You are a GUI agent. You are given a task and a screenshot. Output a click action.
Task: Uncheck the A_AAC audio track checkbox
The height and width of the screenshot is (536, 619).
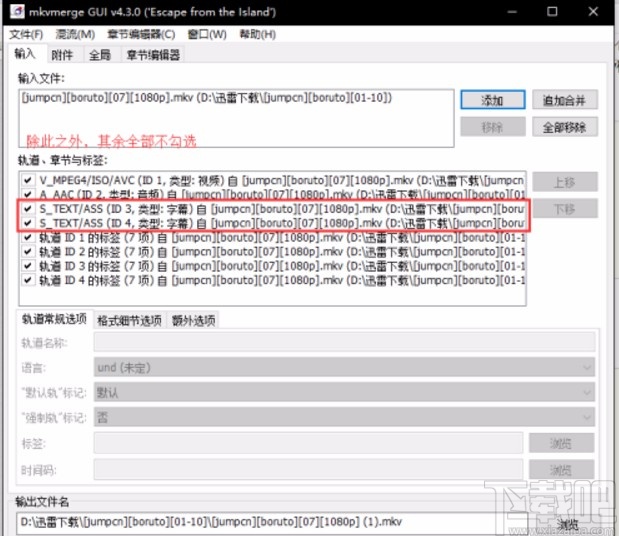tap(28, 194)
